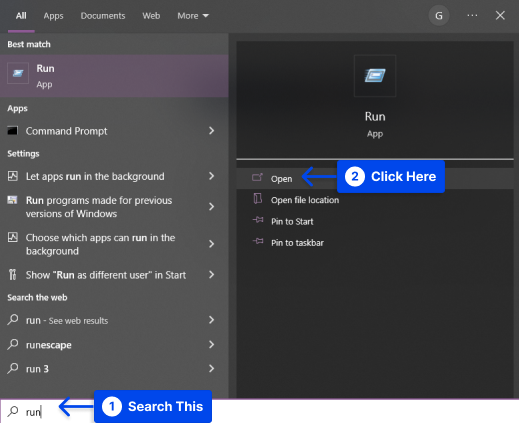This screenshot has width=519, height=423.
Task: Click the G user account avatar
Action: pos(439,15)
